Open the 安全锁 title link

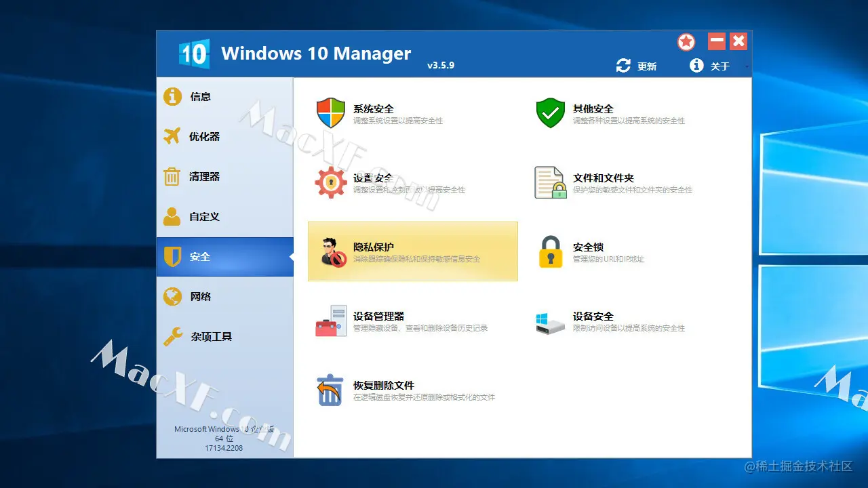588,247
